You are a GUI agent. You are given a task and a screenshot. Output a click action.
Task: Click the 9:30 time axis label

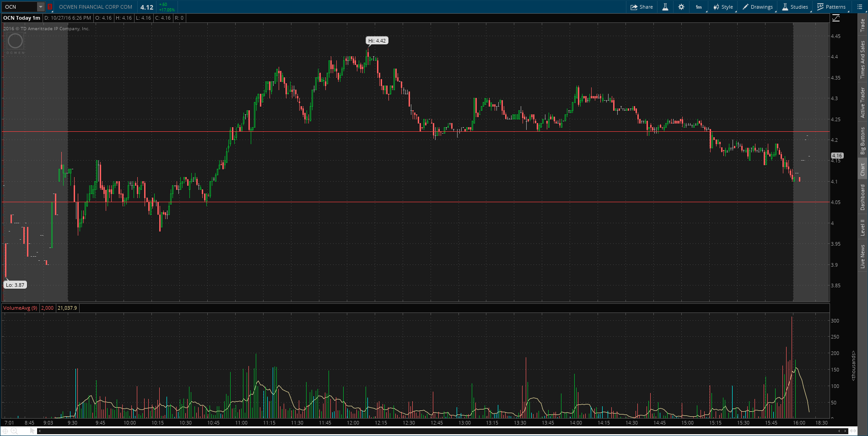click(x=72, y=423)
